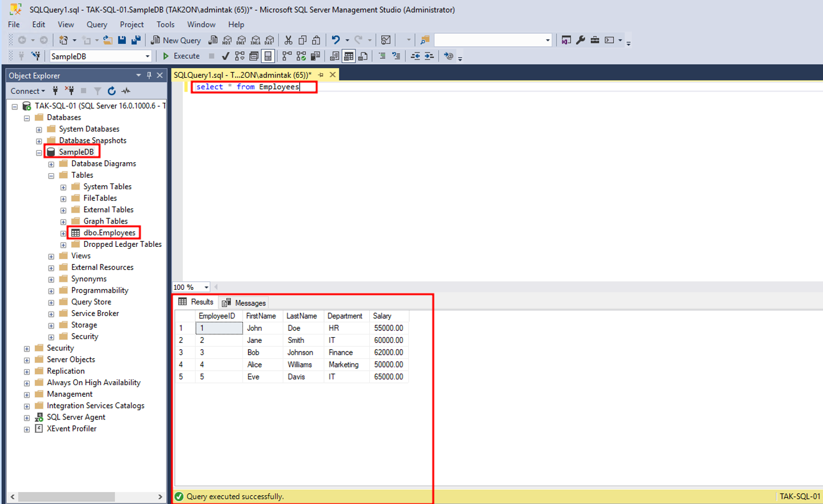Switch output to Results to File
The width and height of the screenshot is (823, 504).
(x=362, y=56)
